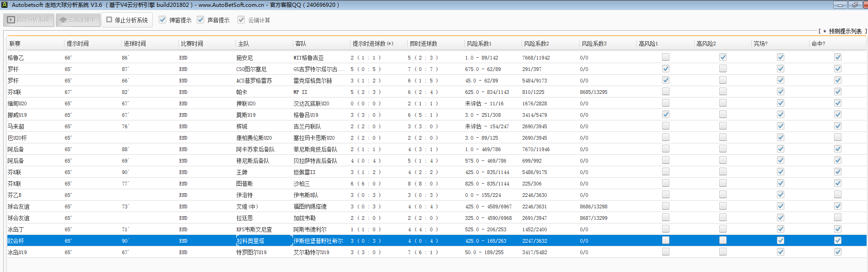Click the 云端连接中 cloud connection button
The height and width of the screenshot is (272, 868).
(78, 20)
